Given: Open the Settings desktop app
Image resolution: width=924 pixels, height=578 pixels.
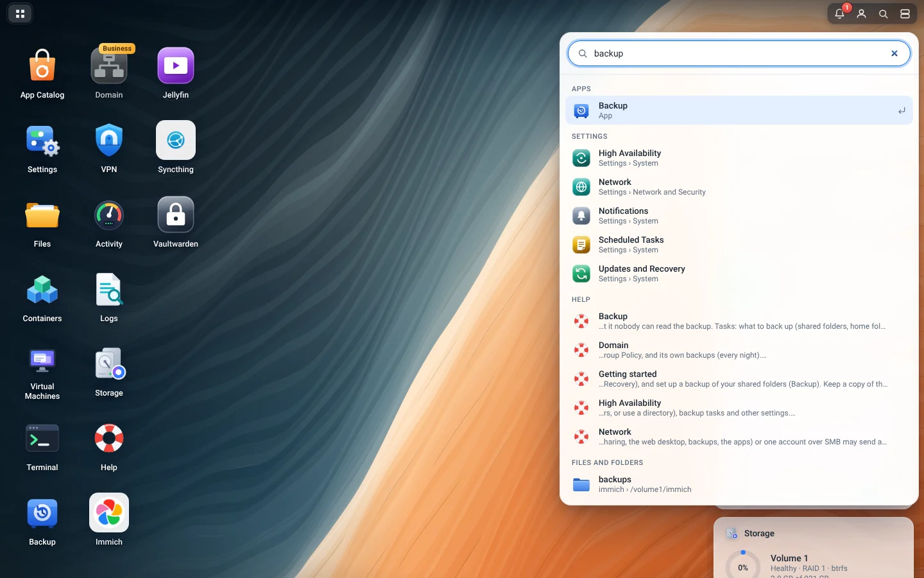Looking at the screenshot, I should click(x=42, y=141).
